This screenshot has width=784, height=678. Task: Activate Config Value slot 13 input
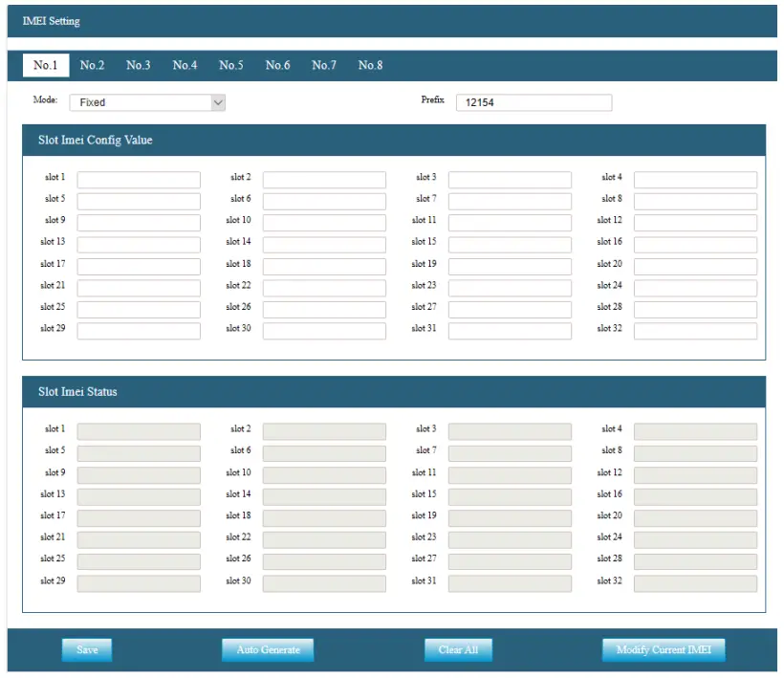[139, 245]
